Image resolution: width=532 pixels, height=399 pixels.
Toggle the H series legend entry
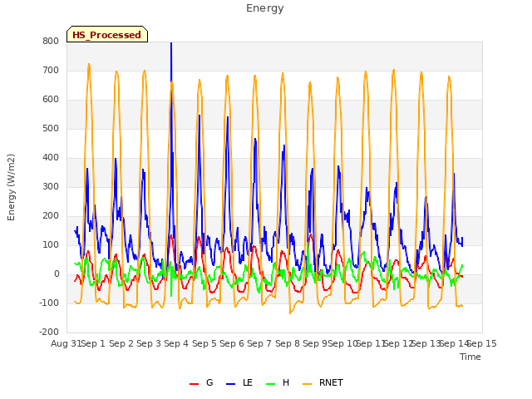click(278, 382)
